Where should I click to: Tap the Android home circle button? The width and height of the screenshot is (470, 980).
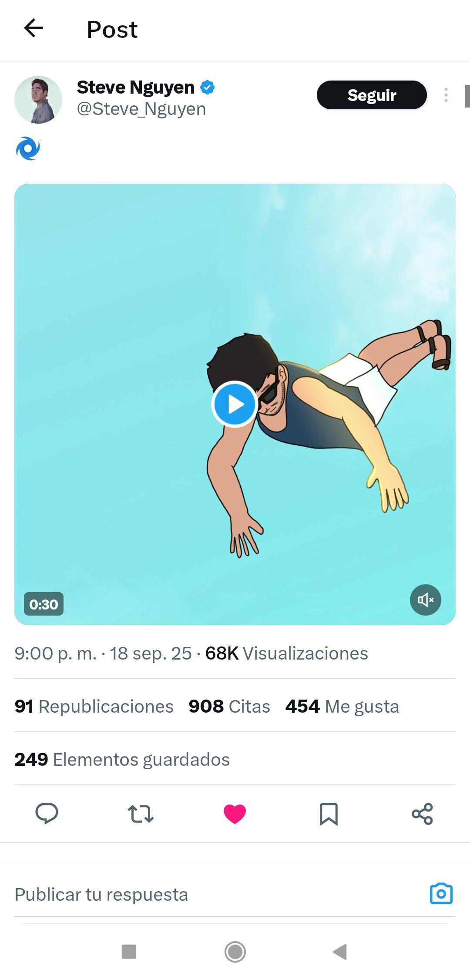click(x=235, y=952)
